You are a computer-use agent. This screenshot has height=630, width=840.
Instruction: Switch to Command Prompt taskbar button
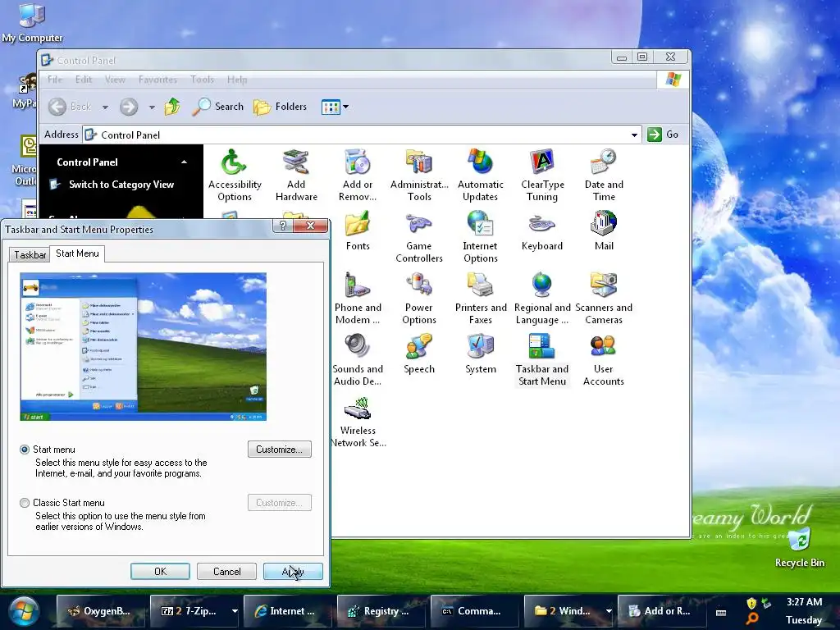coord(474,610)
